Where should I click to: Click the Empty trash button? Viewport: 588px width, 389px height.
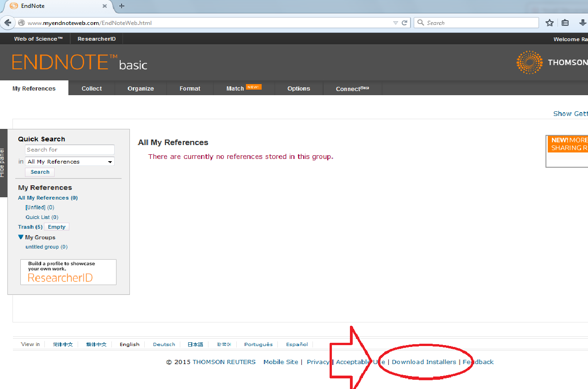pyautogui.click(x=56, y=227)
